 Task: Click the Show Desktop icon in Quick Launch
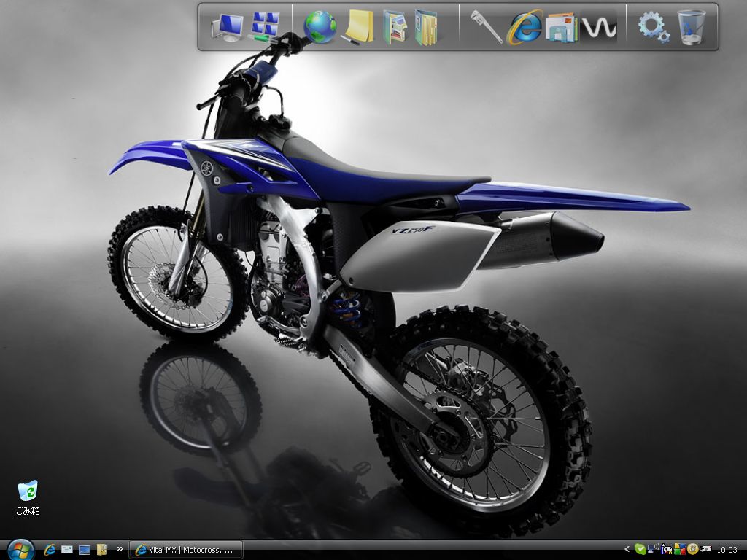click(85, 550)
